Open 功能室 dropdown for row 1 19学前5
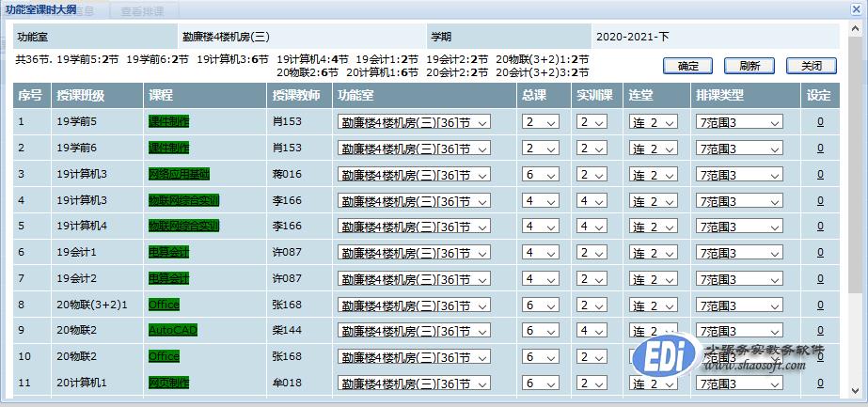The image size is (868, 407). tap(414, 122)
